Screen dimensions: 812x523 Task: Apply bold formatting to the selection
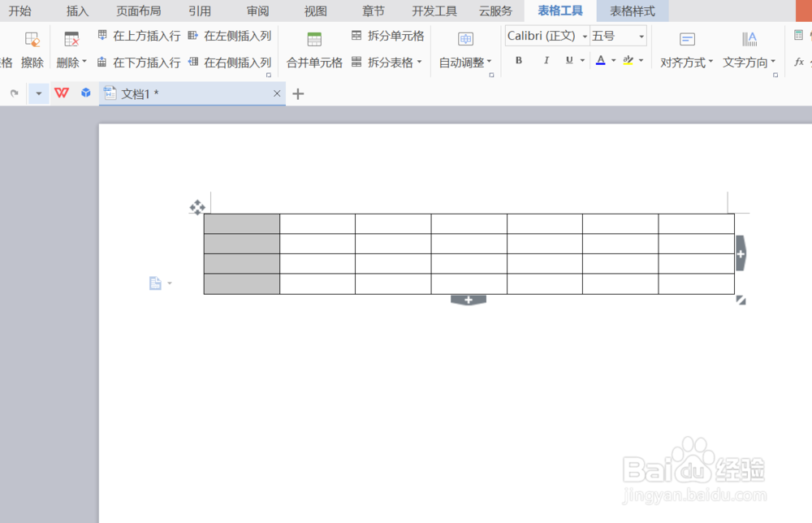pyautogui.click(x=518, y=61)
